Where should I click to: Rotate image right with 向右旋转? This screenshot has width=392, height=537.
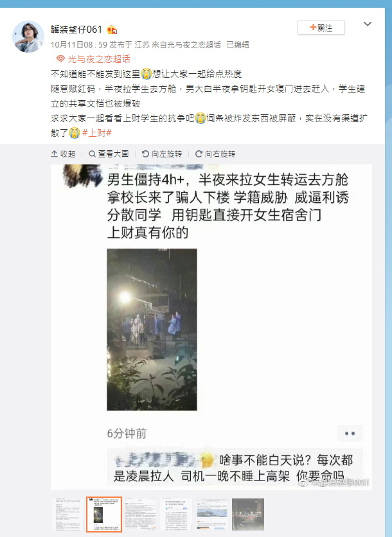click(x=215, y=154)
